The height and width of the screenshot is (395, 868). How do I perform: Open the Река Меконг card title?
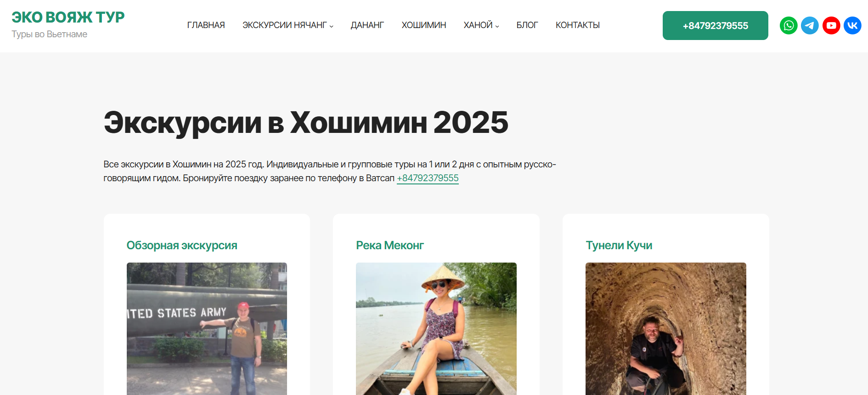(x=390, y=246)
